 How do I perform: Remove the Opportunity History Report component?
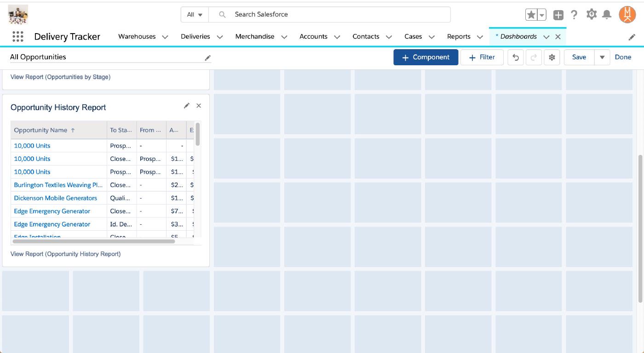click(199, 106)
